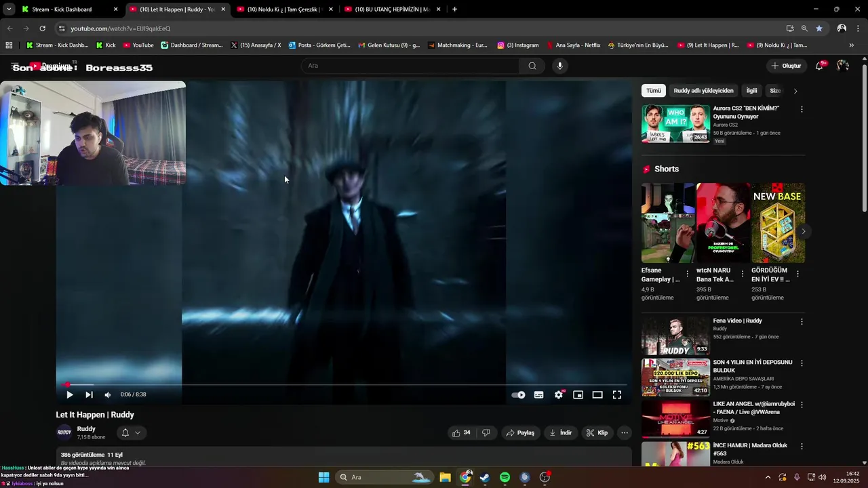Open notification bell dropdown for Ruddy
The height and width of the screenshot is (488, 868).
coord(131,432)
